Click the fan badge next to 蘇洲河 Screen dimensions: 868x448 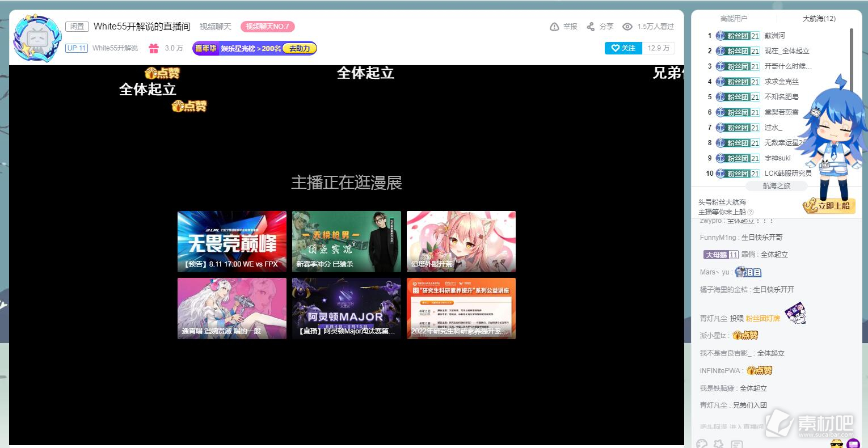tap(738, 36)
